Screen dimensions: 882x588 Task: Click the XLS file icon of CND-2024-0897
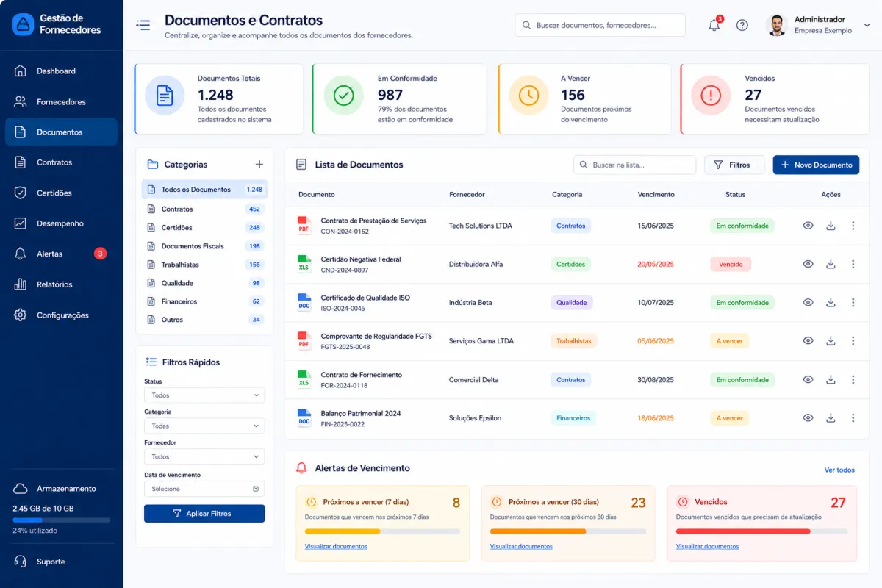304,264
